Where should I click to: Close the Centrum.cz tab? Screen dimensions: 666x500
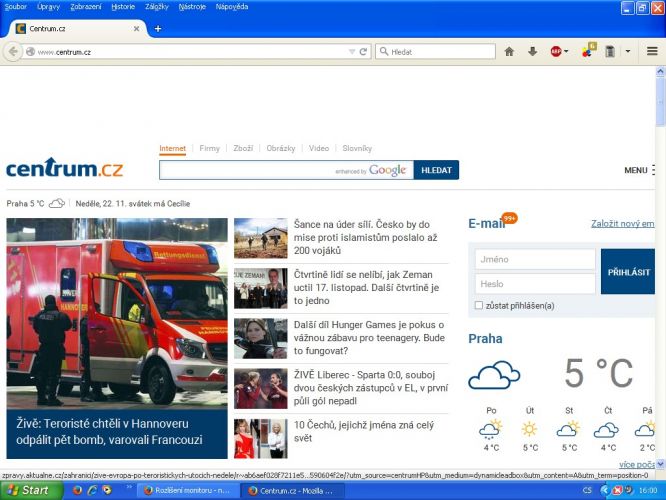pos(136,28)
